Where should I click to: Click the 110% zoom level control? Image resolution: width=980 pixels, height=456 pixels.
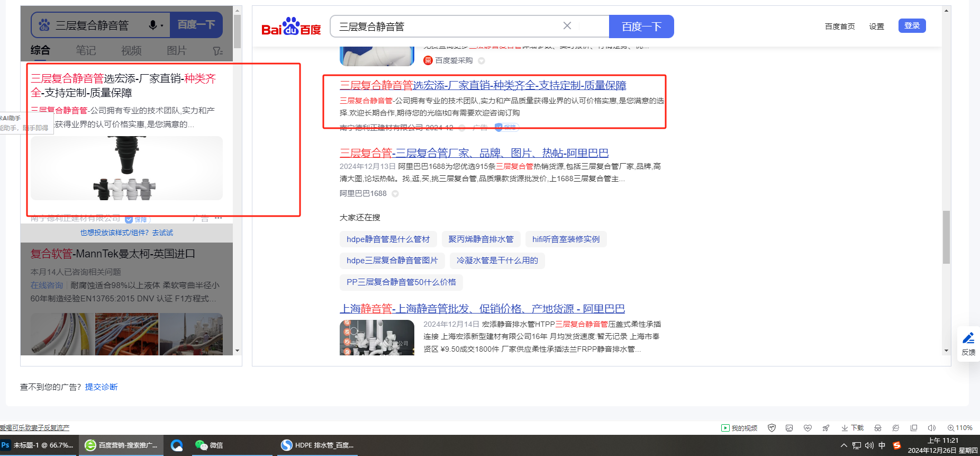pyautogui.click(x=960, y=428)
